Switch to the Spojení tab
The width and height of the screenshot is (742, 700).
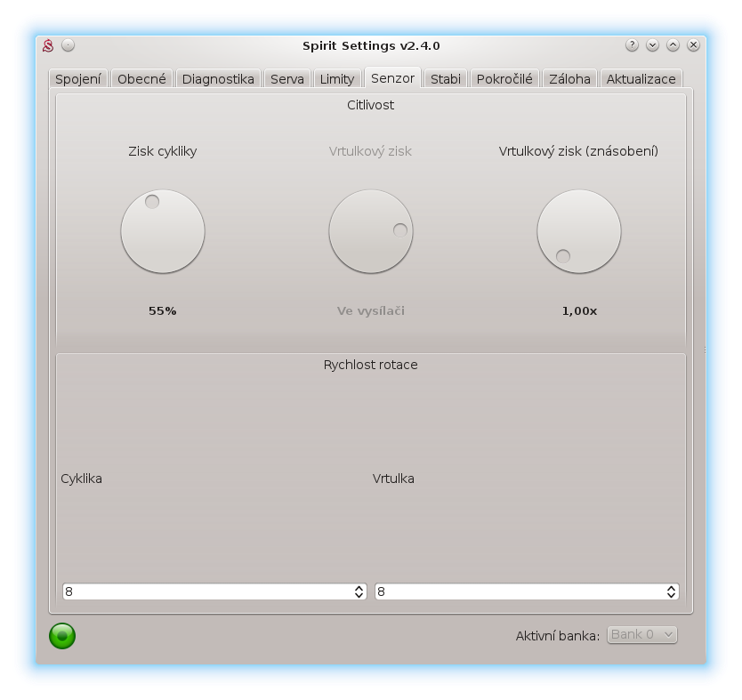click(78, 78)
